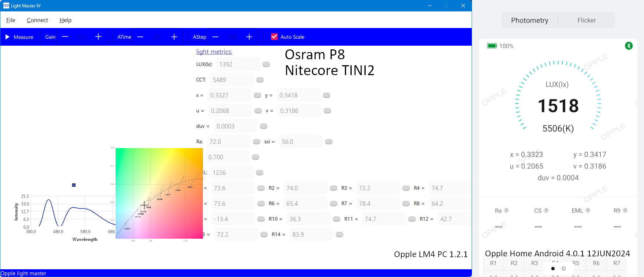The image size is (644, 277).
Task: Toggle the indicator beside v = 0.3186
Action: click(x=327, y=111)
